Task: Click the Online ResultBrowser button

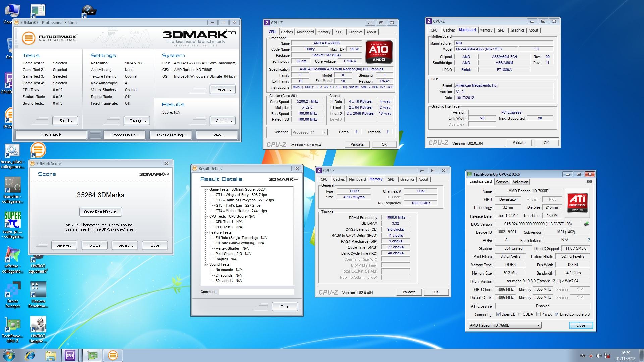Action: tap(101, 212)
